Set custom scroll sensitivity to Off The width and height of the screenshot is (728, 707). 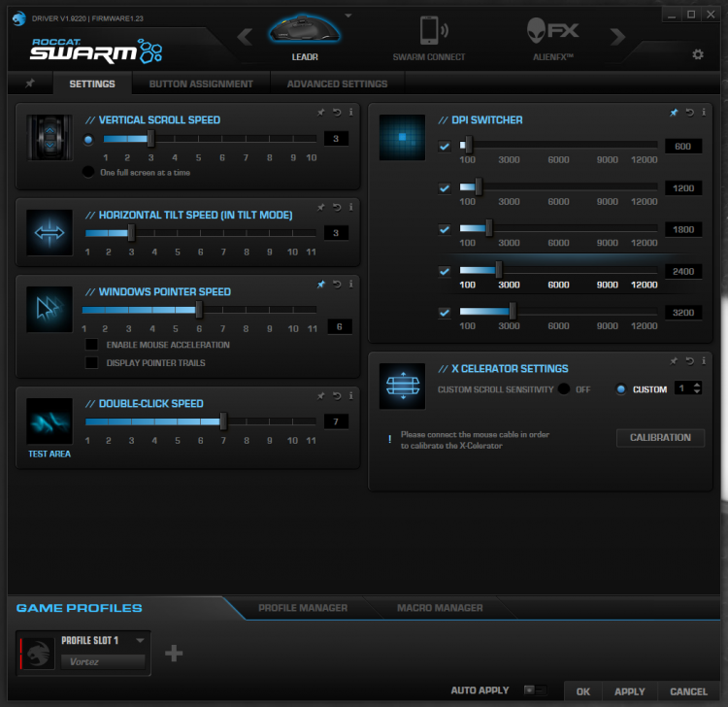564,388
